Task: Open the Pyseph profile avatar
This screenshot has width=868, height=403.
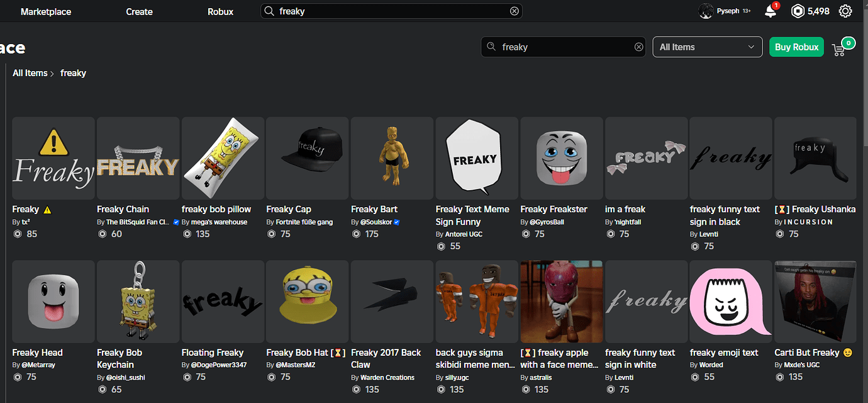Action: pos(706,11)
